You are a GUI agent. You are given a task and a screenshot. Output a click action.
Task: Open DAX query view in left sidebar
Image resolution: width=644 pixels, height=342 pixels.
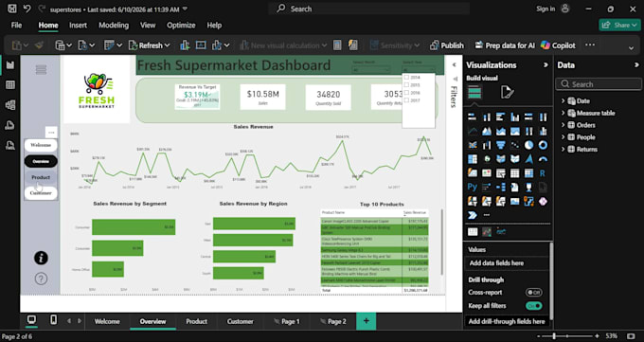coord(10,124)
